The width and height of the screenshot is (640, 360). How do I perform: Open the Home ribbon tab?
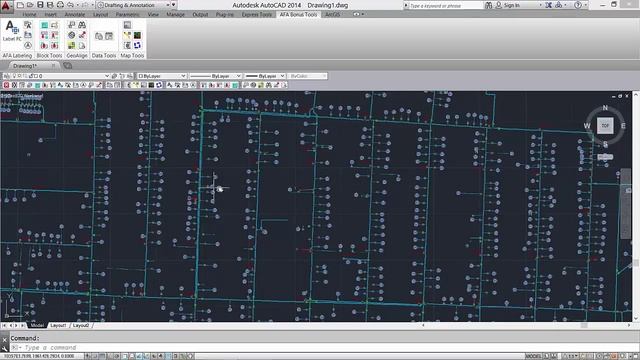point(29,14)
